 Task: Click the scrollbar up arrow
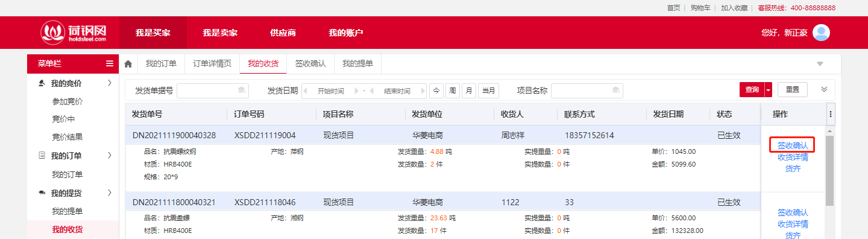[x=829, y=130]
